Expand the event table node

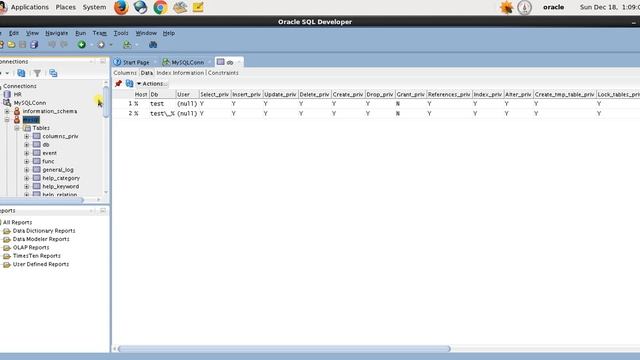coord(27,153)
